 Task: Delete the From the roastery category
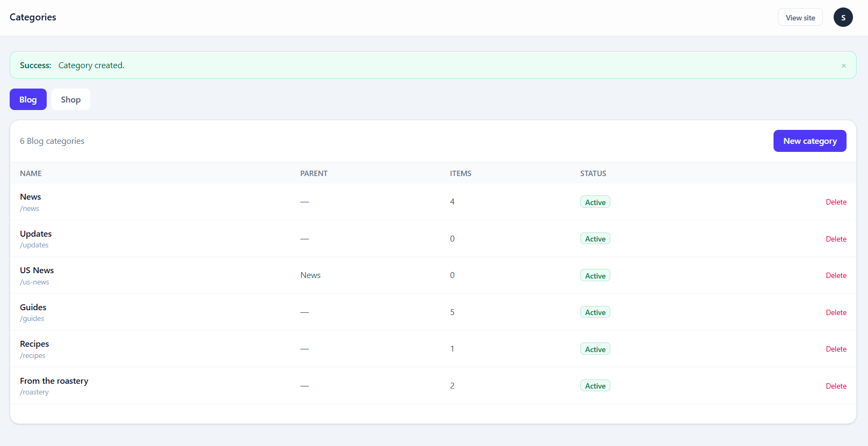pyautogui.click(x=836, y=386)
